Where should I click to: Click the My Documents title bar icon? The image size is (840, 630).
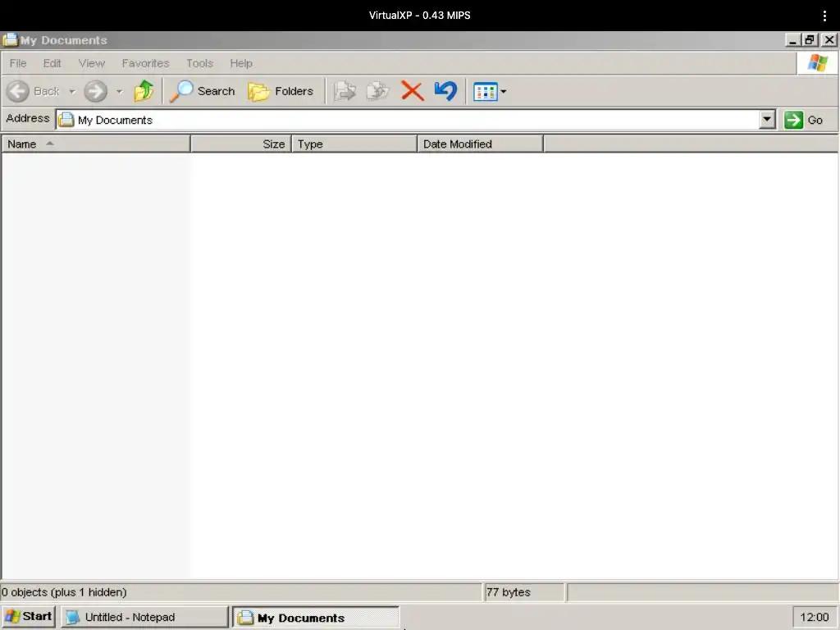(10, 39)
